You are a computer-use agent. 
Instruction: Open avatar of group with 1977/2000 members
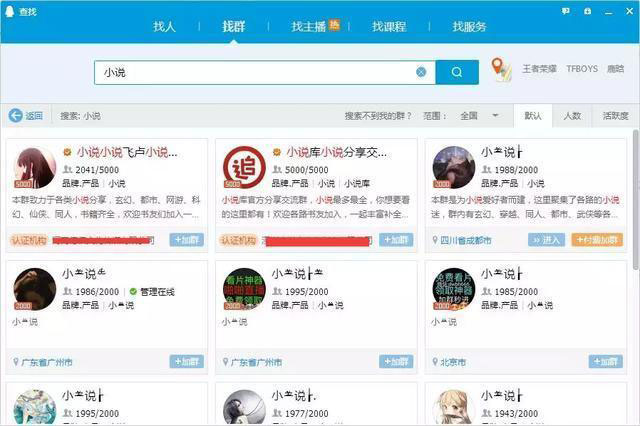244,407
